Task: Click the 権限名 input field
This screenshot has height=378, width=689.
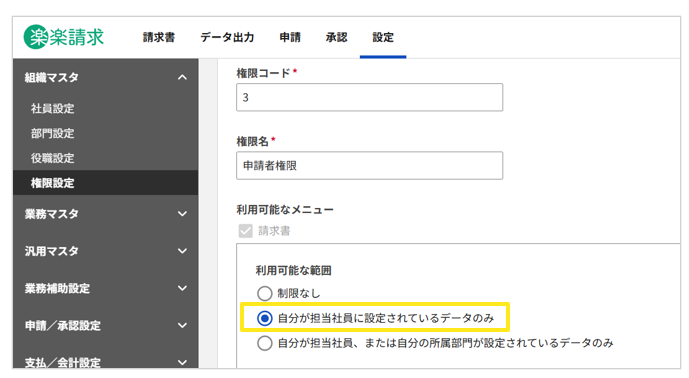Action: pos(370,166)
